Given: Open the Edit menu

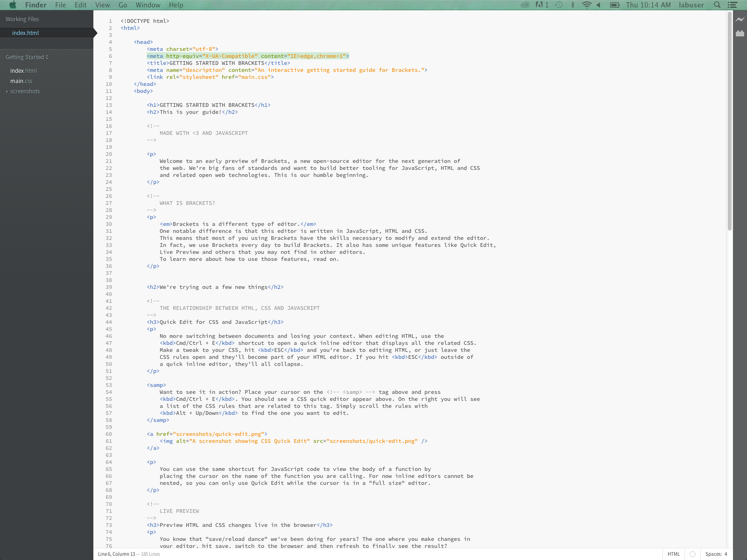Looking at the screenshot, I should pyautogui.click(x=81, y=5).
